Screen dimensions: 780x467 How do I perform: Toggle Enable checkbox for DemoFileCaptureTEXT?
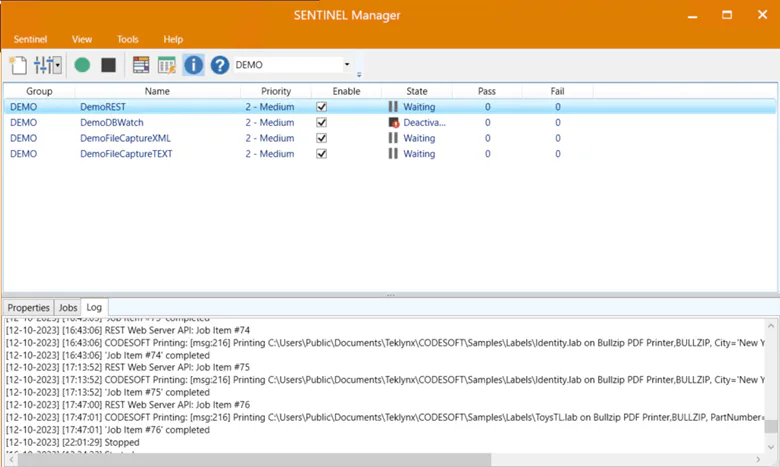(321, 154)
